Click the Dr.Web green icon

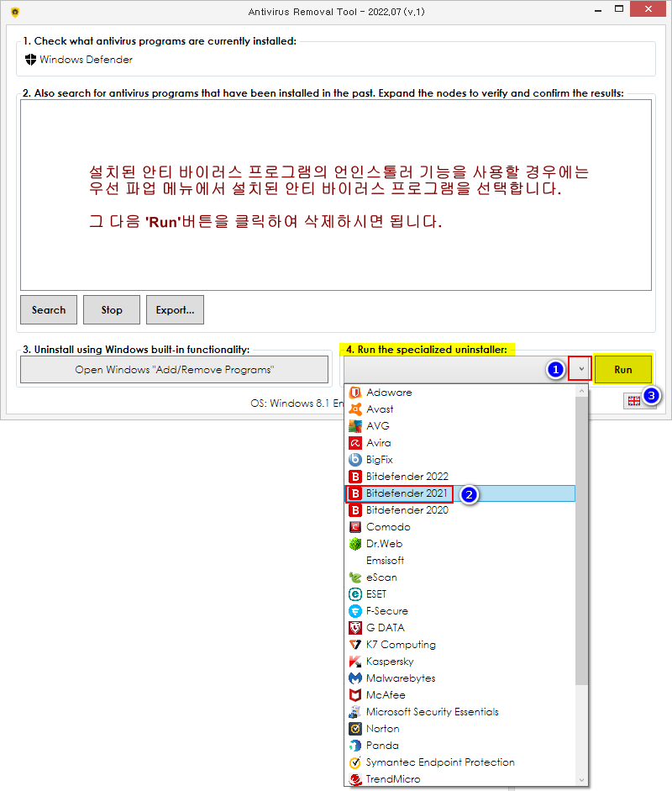pyautogui.click(x=355, y=544)
